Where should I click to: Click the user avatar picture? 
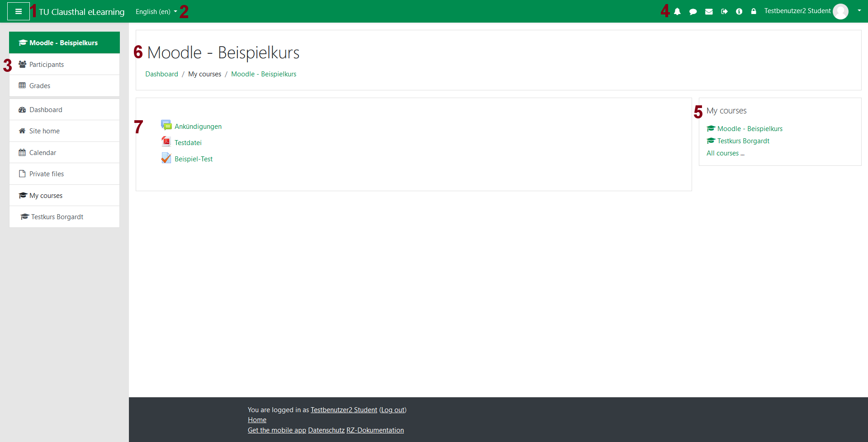(x=840, y=11)
